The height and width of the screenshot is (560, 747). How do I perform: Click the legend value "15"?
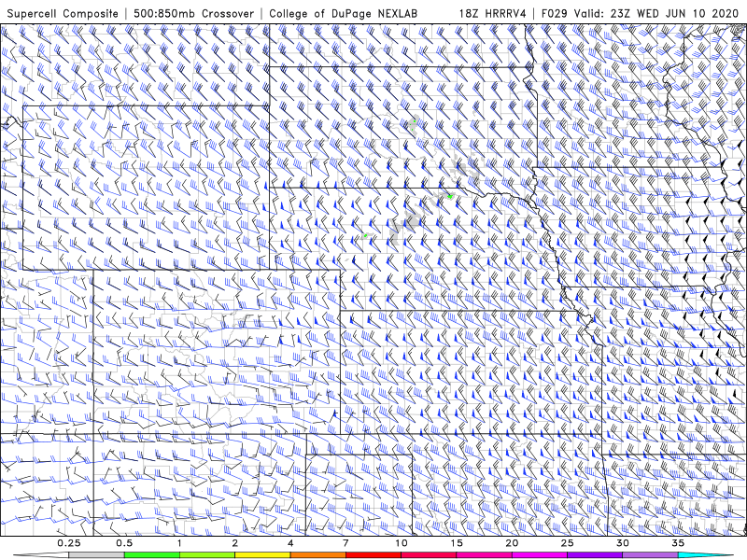tap(457, 543)
